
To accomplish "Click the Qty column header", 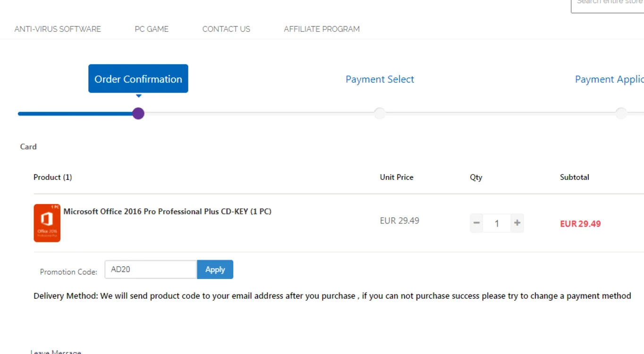I will (x=476, y=177).
